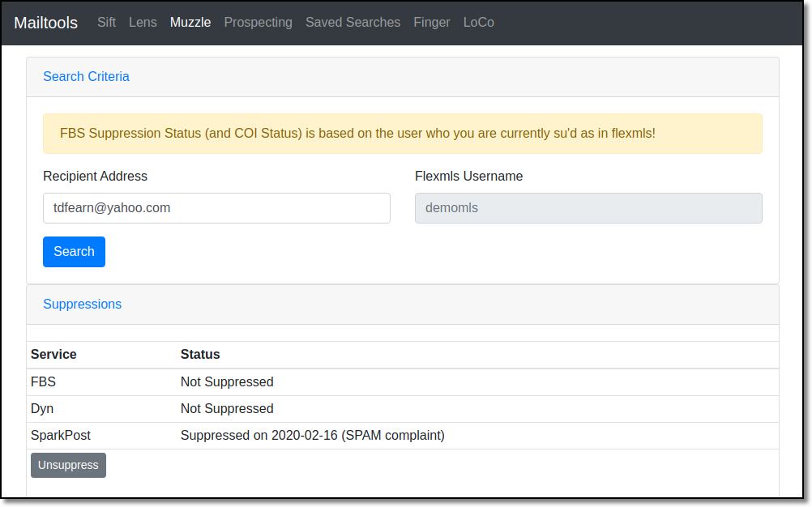Click the Unsuppress button
This screenshot has width=812, height=507.
coord(68,465)
